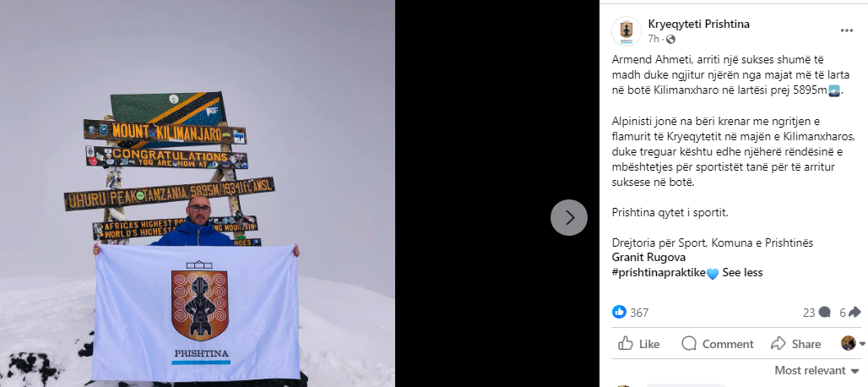The image size is (868, 387).
Task: Open the Granit Rugova tagged profile
Action: click(648, 258)
